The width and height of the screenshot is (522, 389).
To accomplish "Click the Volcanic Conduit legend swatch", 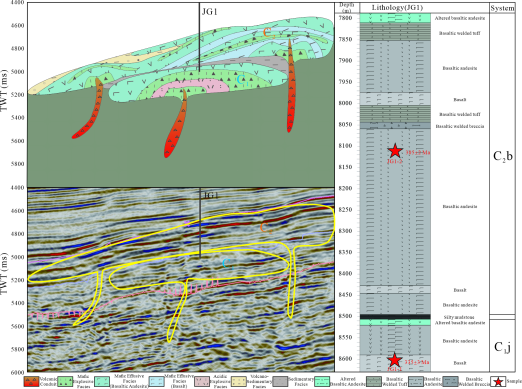I will [32, 382].
